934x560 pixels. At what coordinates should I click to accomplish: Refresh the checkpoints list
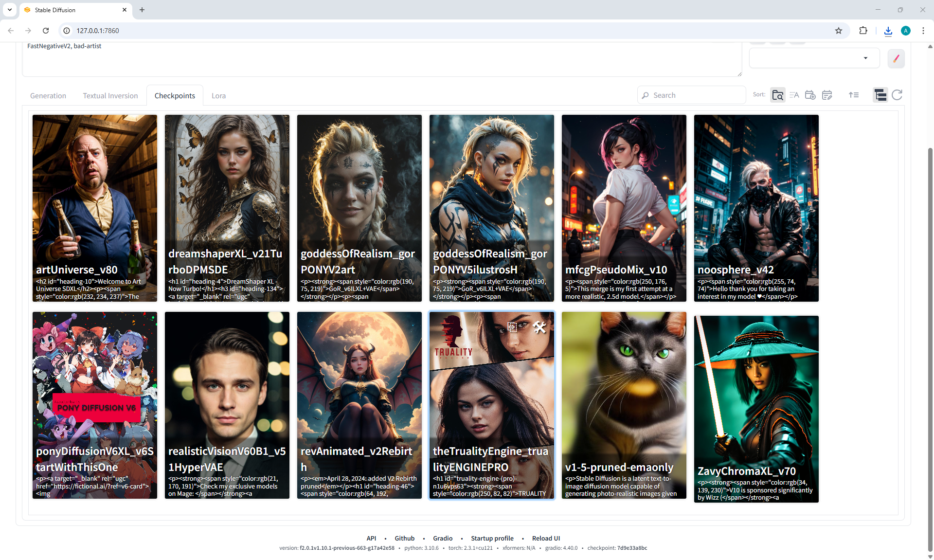tap(897, 95)
